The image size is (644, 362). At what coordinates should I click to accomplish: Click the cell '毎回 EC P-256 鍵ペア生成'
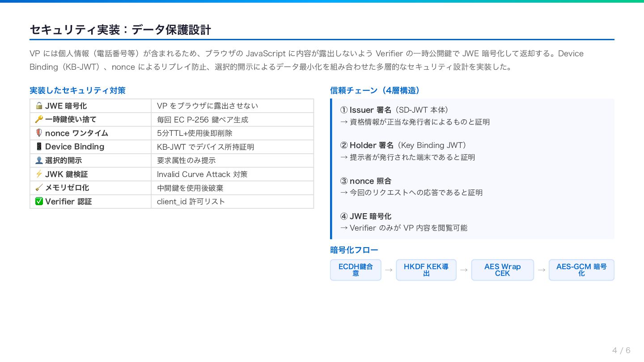pos(233,119)
